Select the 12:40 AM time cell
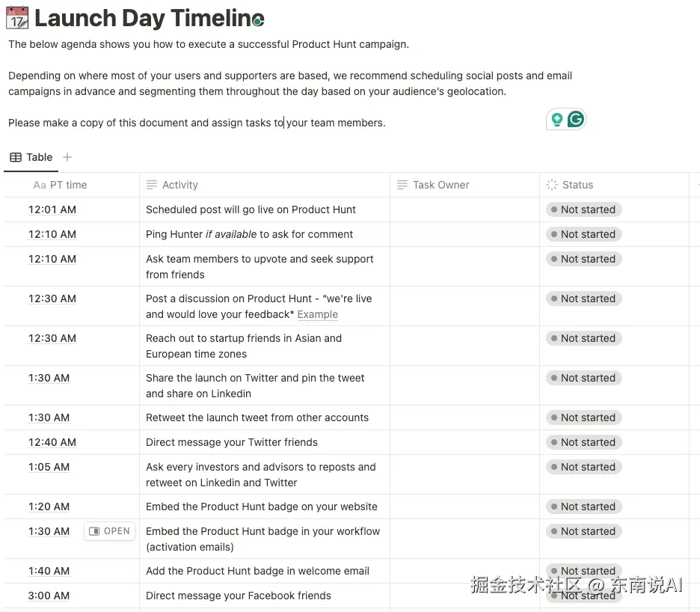Screen dimensions: 700x612 [x=52, y=442]
